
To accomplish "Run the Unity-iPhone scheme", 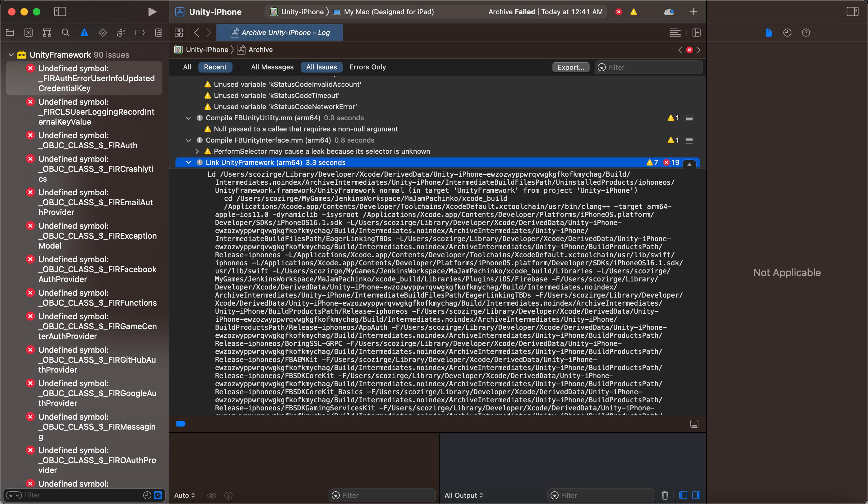I will click(x=152, y=12).
